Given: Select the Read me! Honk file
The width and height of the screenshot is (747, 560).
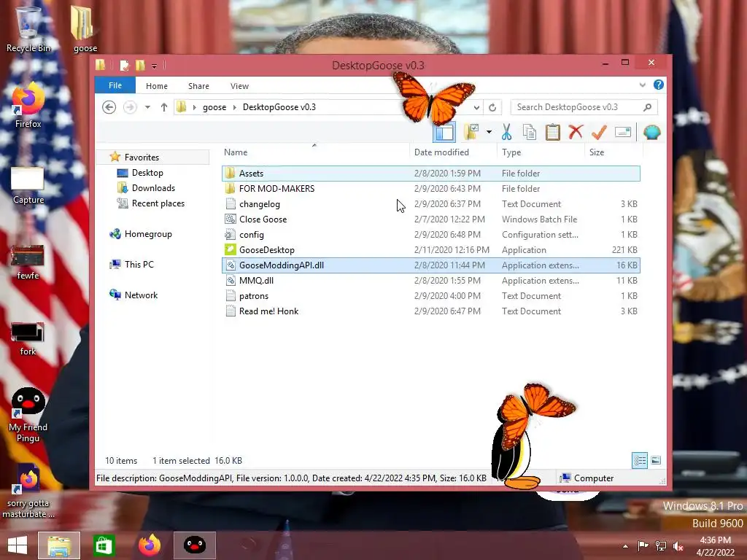Looking at the screenshot, I should coord(430,311).
